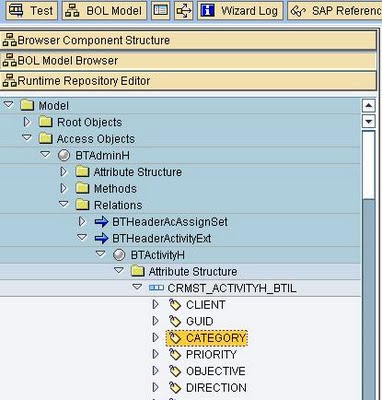Click the GUID tag icon
The width and height of the screenshot is (382, 400).
pos(175,321)
